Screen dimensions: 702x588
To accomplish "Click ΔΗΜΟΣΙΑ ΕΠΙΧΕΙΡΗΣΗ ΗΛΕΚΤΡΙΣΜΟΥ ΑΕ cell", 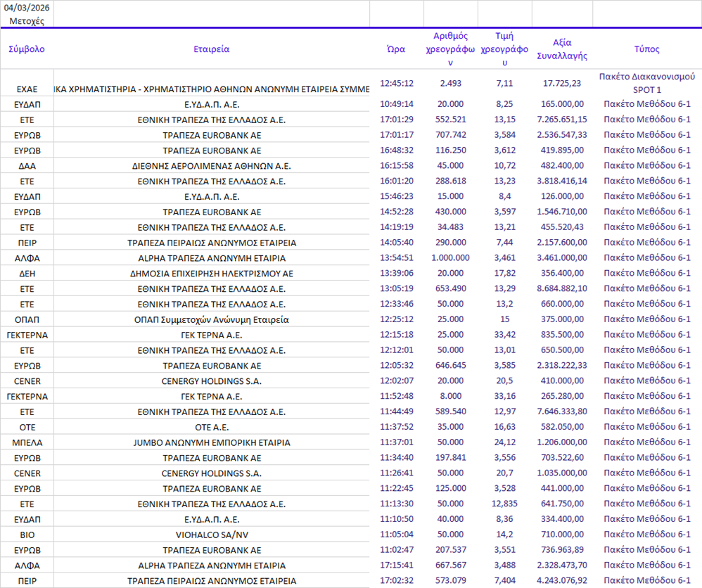I will click(x=211, y=273).
